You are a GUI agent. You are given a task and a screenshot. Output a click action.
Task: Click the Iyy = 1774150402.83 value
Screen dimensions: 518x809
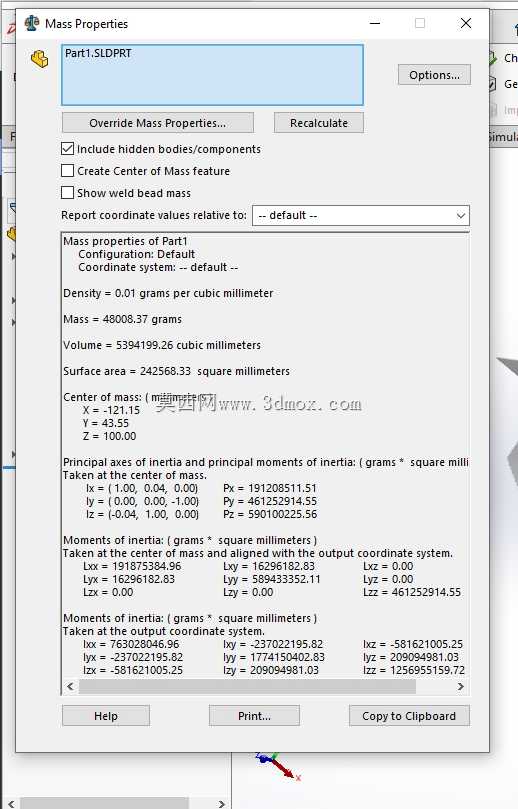[x=274, y=657]
